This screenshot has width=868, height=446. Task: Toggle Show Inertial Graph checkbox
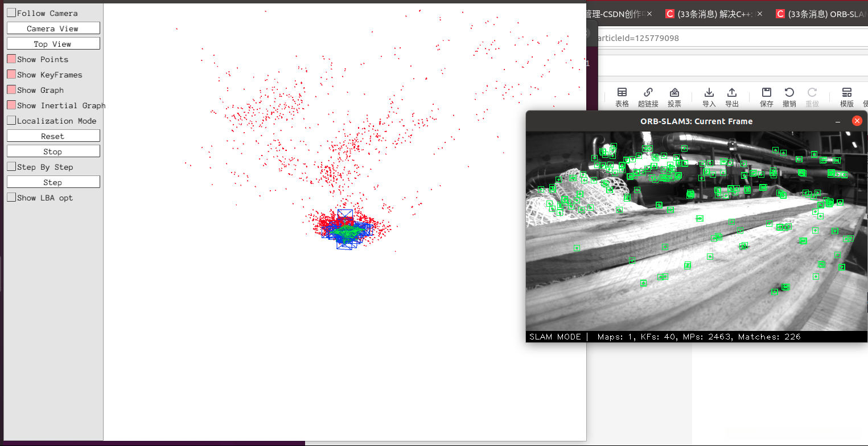pos(11,105)
